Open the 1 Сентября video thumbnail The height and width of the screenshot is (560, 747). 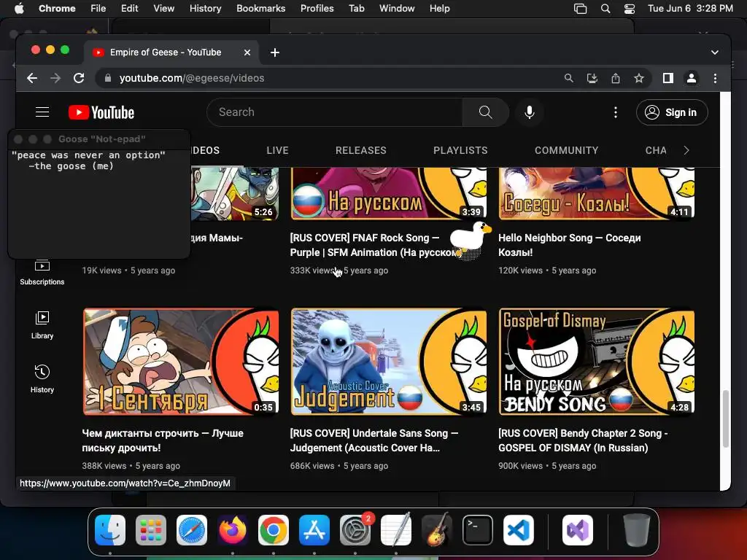[x=181, y=362]
